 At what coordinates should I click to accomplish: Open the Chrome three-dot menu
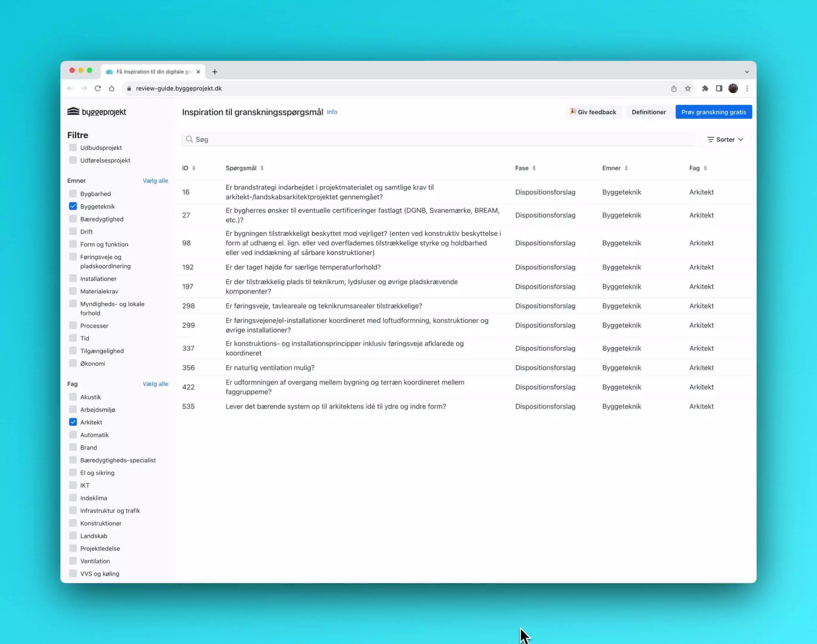[x=747, y=88]
